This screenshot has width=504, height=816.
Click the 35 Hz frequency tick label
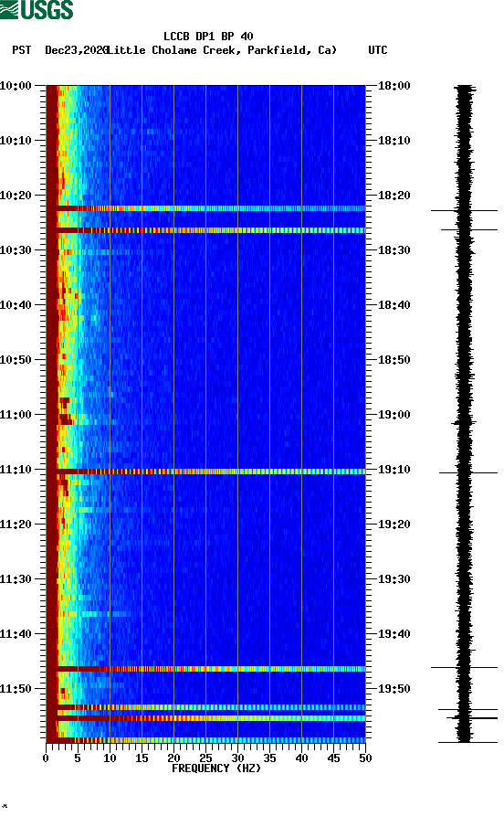(269, 758)
